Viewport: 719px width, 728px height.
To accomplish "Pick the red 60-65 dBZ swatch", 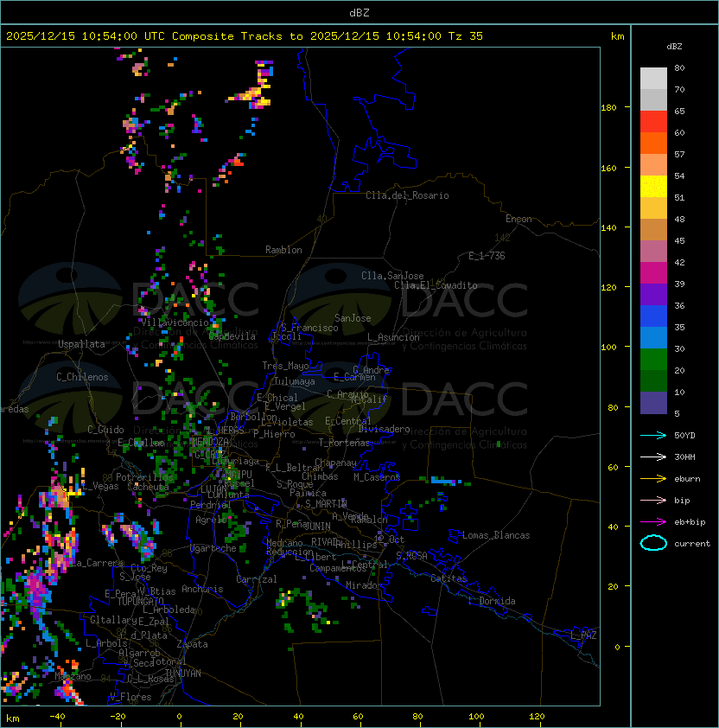I will 653,122.
